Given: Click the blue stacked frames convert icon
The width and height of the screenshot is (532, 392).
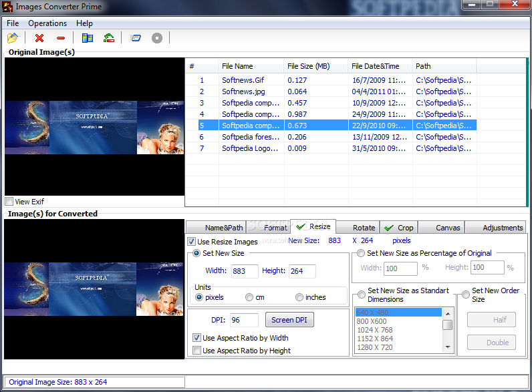Looking at the screenshot, I should click(x=136, y=37).
